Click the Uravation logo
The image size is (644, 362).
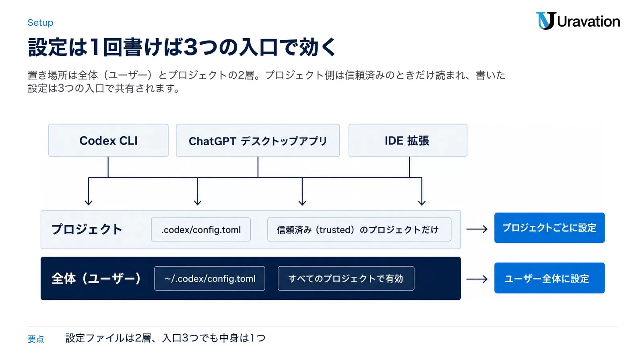pyautogui.click(x=578, y=21)
